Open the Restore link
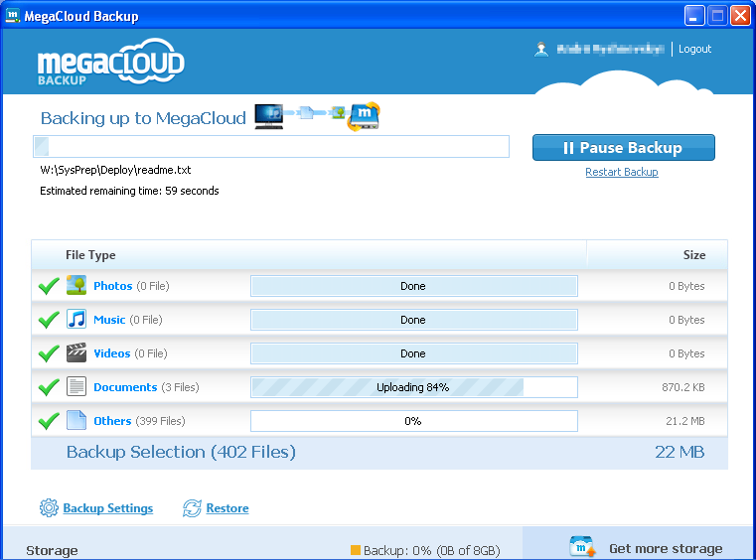The height and width of the screenshot is (560, 756). [227, 508]
